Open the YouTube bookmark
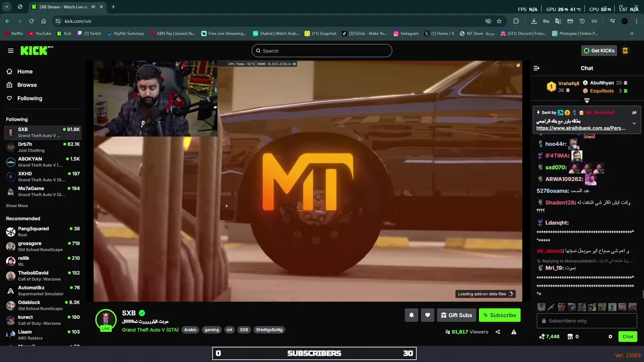 coord(40,34)
